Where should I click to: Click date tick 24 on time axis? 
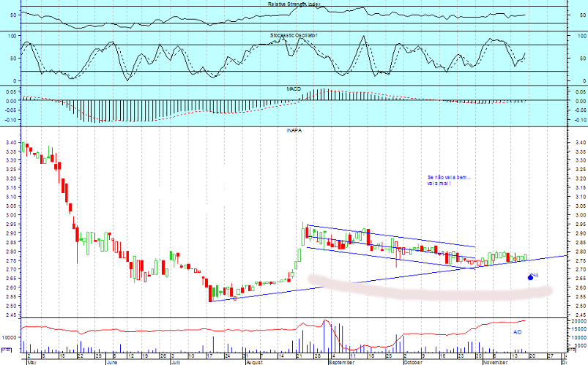point(227,356)
